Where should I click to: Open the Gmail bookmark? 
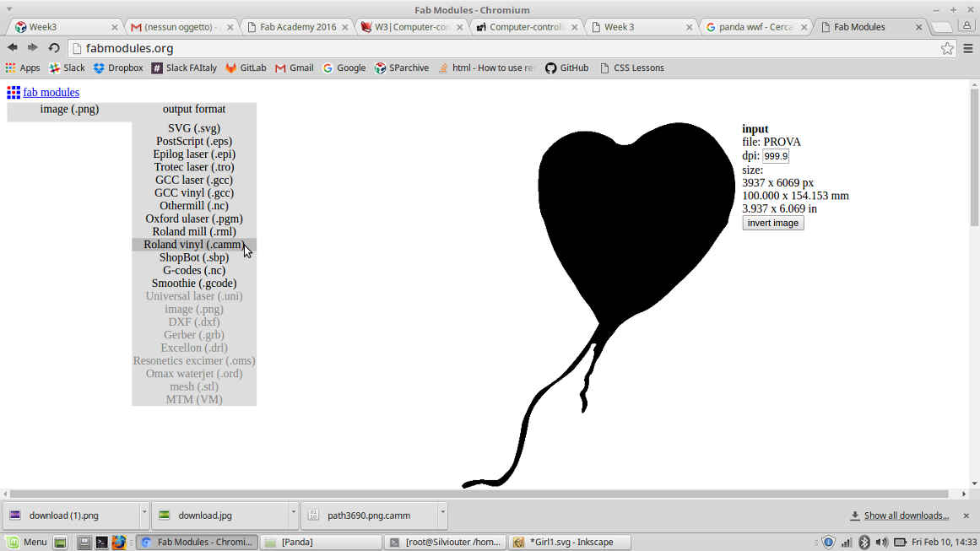coord(295,68)
